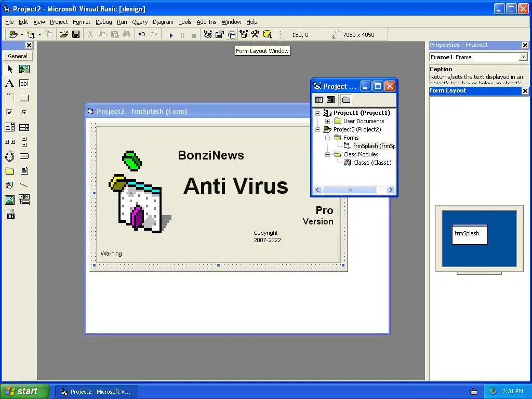Open the Frame1 object dropdown in Properties
The height and width of the screenshot is (399, 532).
(523, 57)
